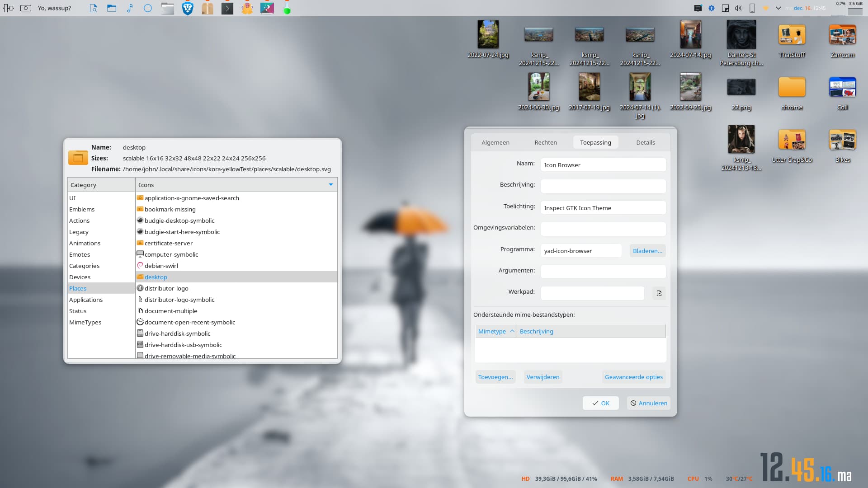Expand hidden system tray icons arrow

[x=778, y=8]
